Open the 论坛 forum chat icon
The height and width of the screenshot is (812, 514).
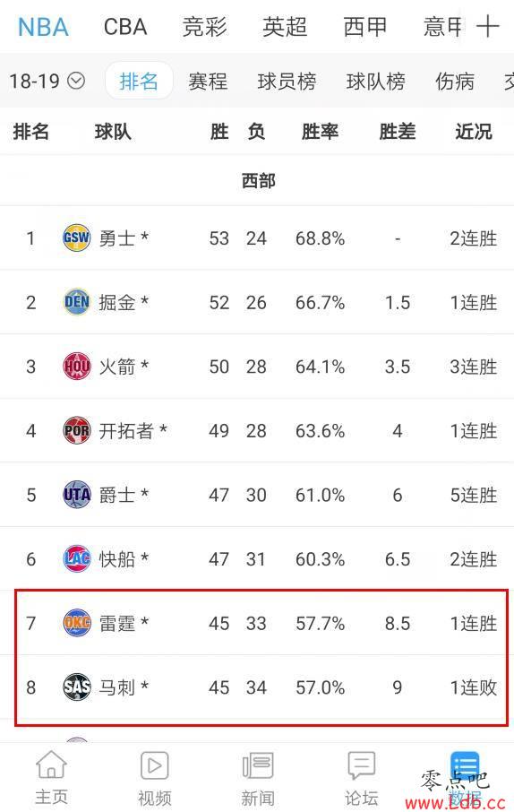pyautogui.click(x=361, y=764)
